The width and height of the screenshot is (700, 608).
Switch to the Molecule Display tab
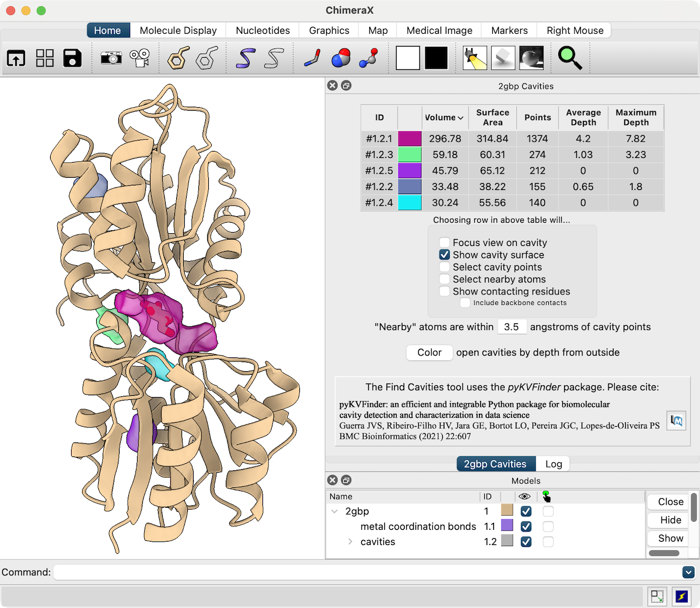(178, 30)
